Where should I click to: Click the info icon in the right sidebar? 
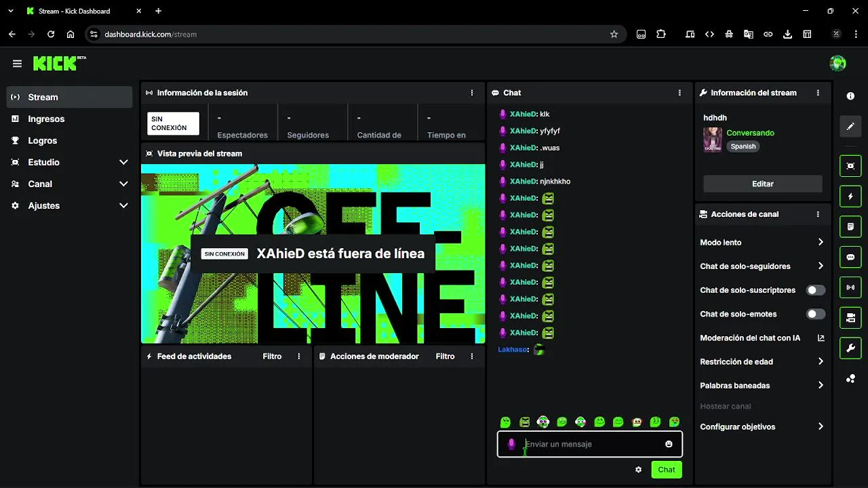pos(850,96)
